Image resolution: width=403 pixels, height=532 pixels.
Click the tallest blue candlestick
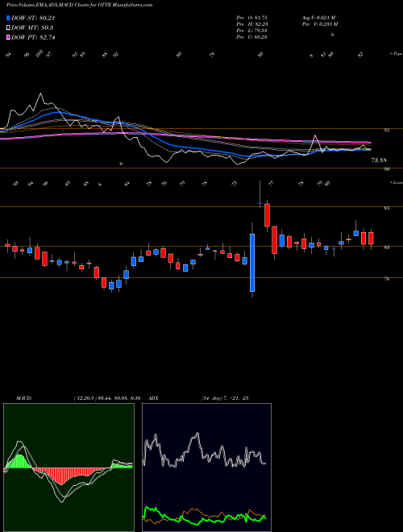tap(252, 263)
